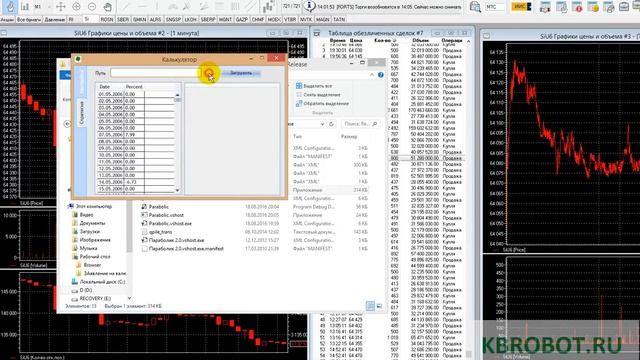
Task: Select the Parabolic.vshost.exe file
Action: click(170, 224)
